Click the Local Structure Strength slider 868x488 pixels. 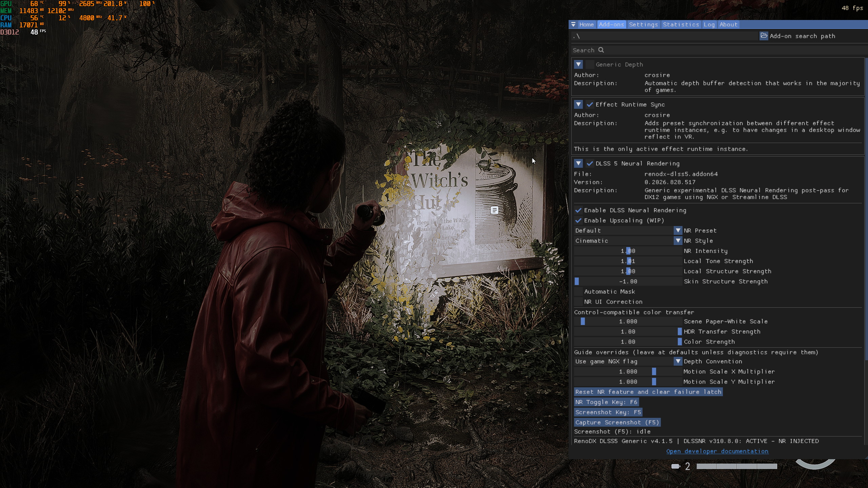point(628,271)
